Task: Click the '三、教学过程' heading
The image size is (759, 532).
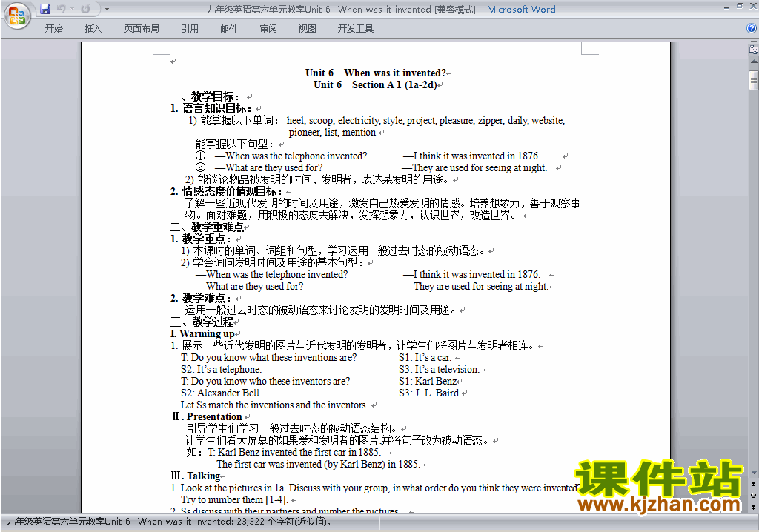Action: click(x=202, y=322)
